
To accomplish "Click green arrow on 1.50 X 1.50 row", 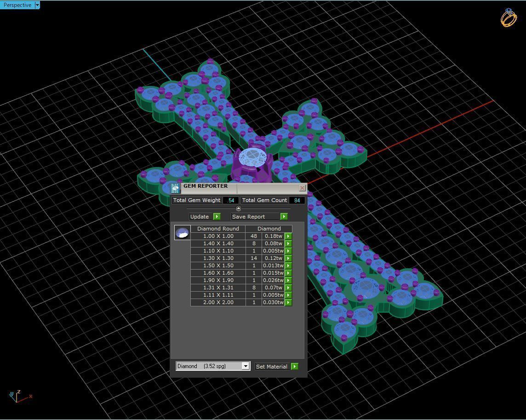I will (x=288, y=265).
